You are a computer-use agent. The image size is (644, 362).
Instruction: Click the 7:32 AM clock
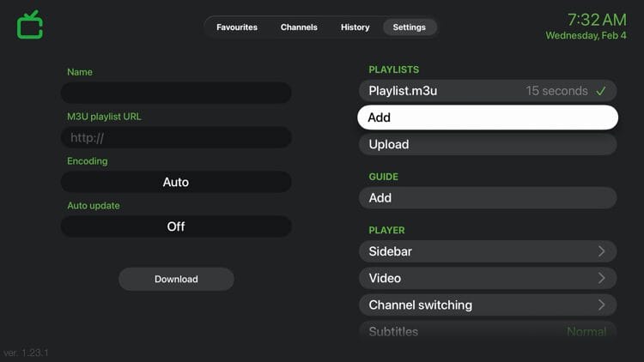tap(597, 20)
